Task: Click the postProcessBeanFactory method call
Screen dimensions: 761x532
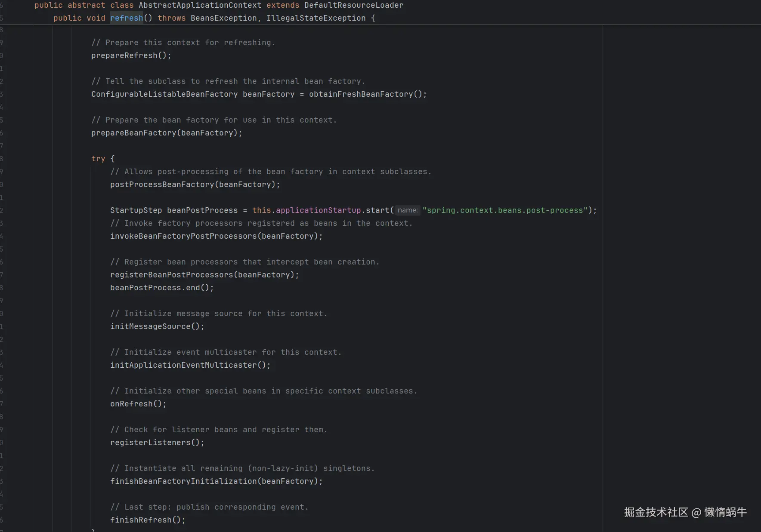Action: coord(162,185)
